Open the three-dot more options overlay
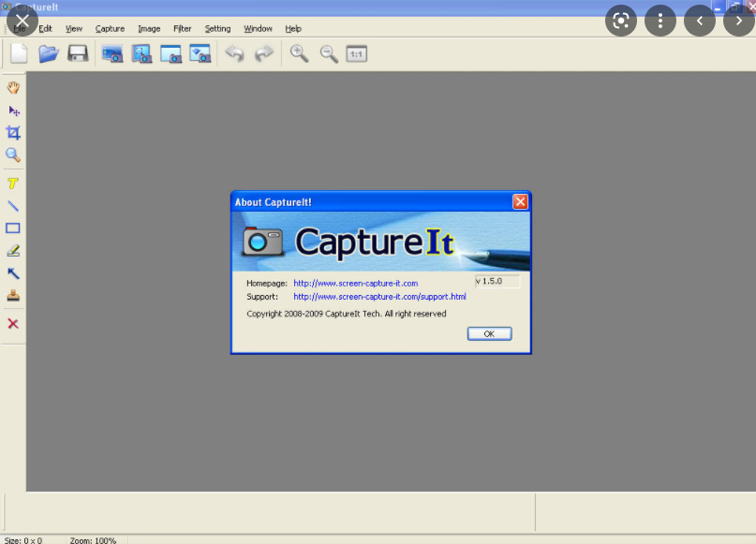The width and height of the screenshot is (756, 544). tap(660, 21)
